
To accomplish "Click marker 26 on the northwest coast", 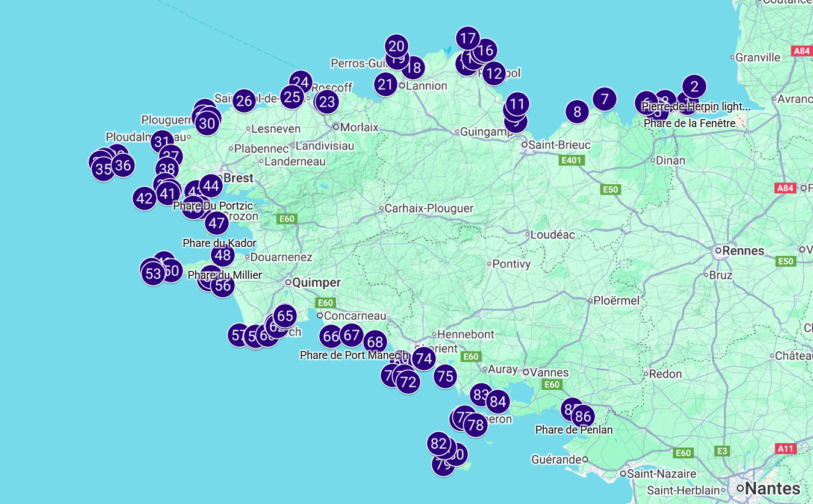I will (x=245, y=101).
